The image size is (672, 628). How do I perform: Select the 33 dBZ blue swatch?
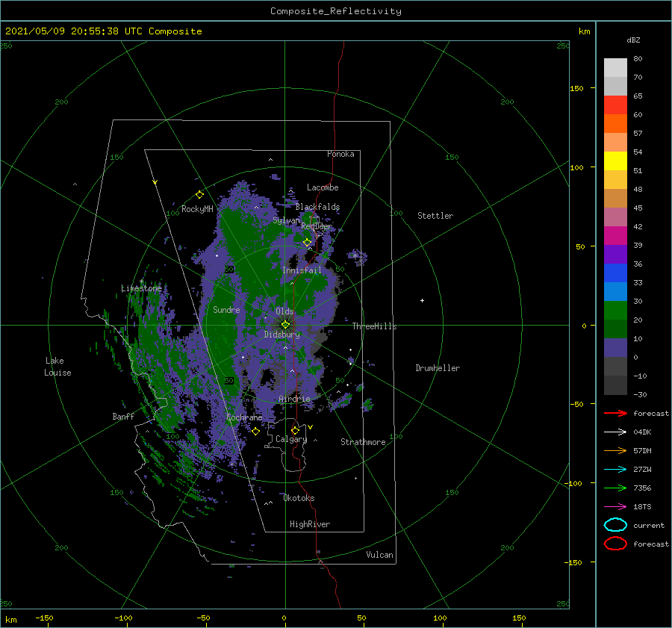[x=615, y=291]
